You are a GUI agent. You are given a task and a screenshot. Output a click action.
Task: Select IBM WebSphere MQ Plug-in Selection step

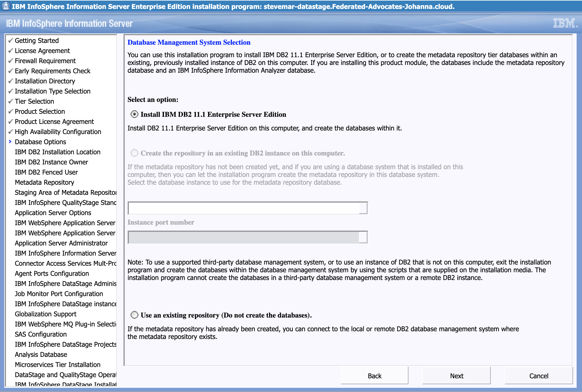click(x=66, y=324)
